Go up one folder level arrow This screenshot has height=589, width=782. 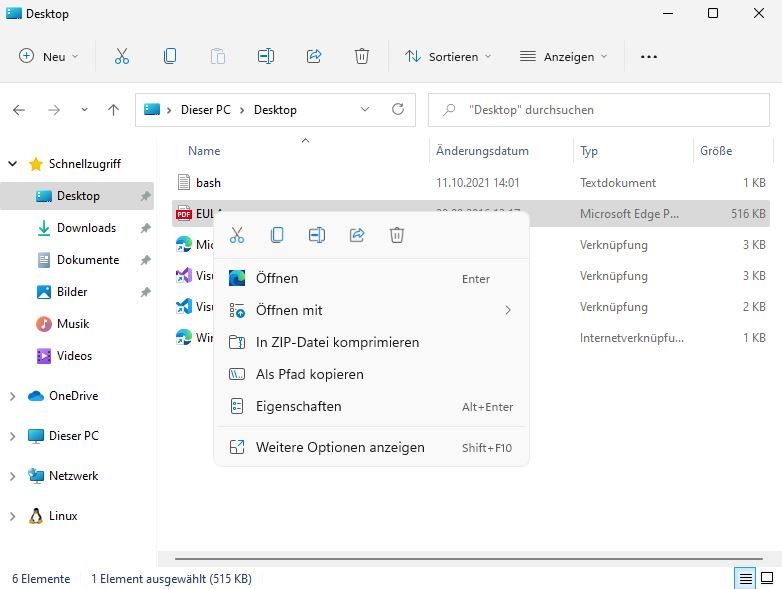(113, 110)
